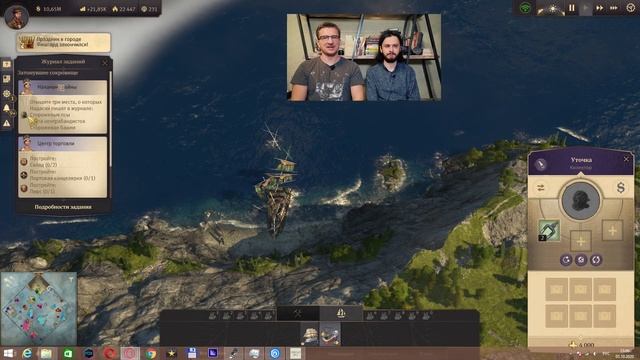640x360 pixels.
Task: Select the equipped item in ship slot
Action: (x=549, y=231)
